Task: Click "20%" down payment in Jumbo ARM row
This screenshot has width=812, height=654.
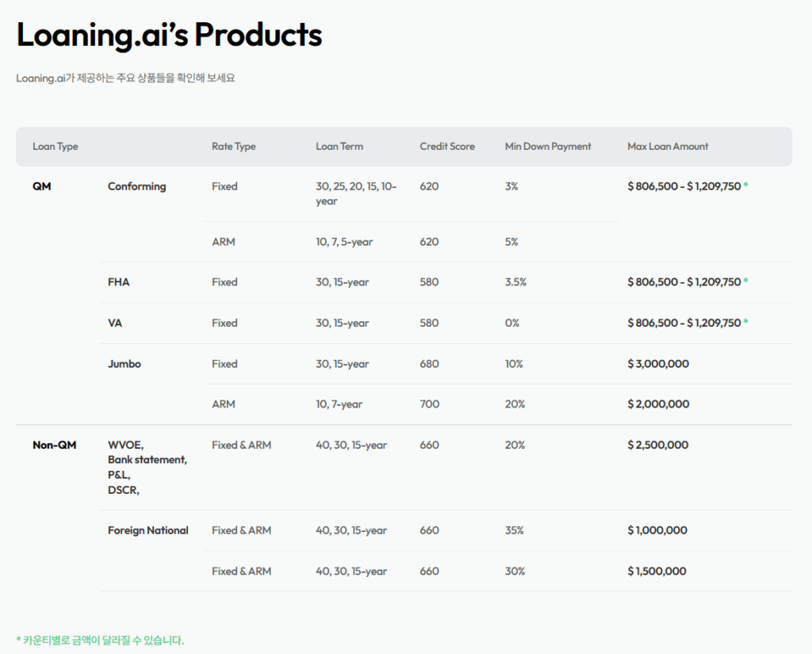Action: point(515,404)
